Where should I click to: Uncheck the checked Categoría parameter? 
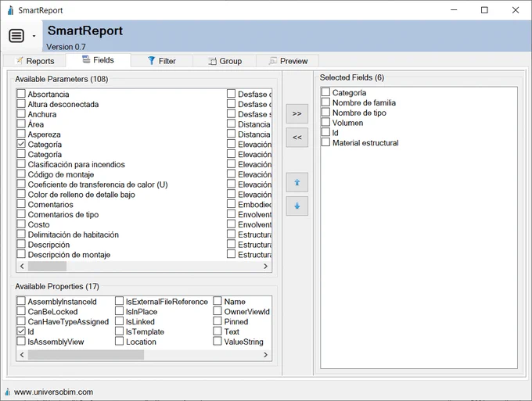tap(21, 144)
